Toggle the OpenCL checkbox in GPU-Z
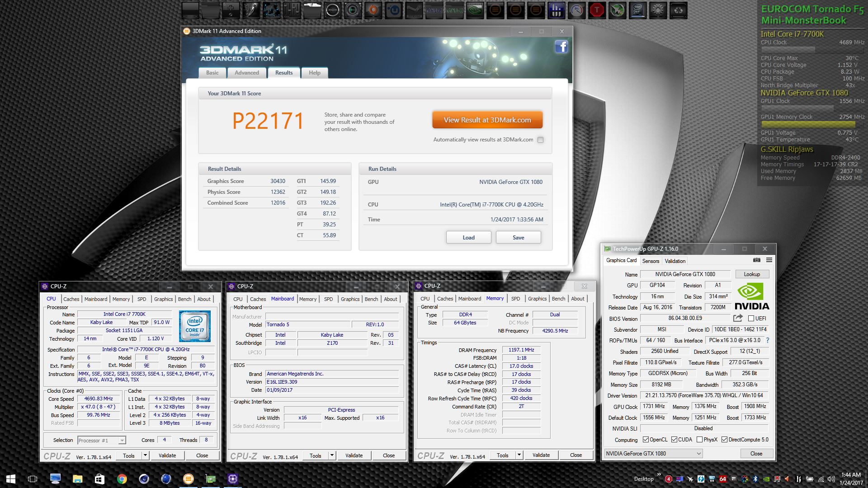The width and height of the screenshot is (868, 488). (646, 440)
